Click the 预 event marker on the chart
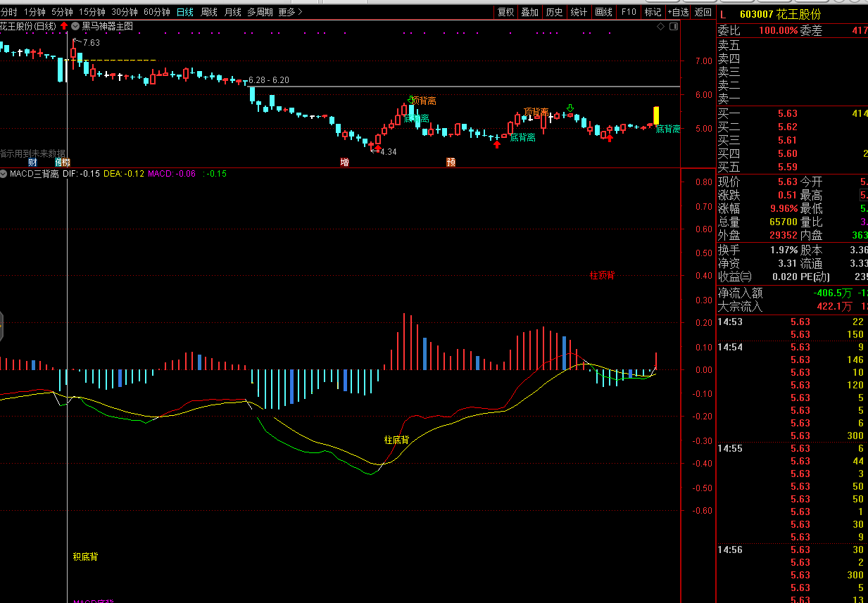Viewport: 868px width, 603px height. (451, 163)
